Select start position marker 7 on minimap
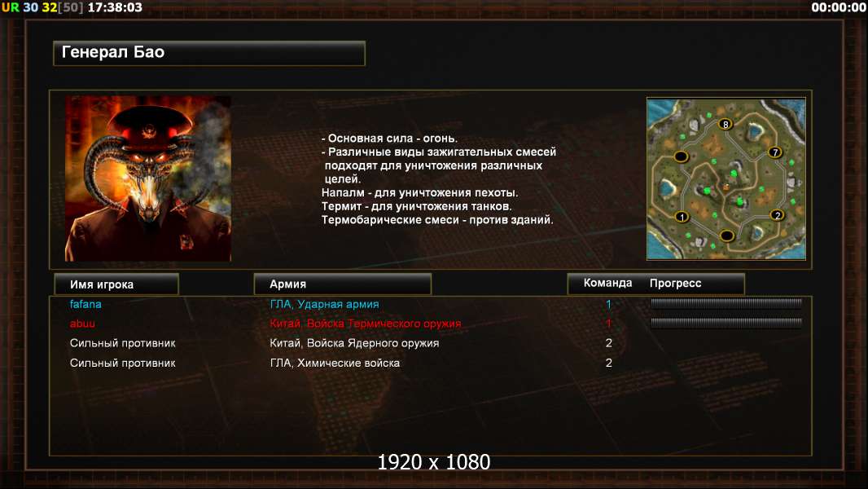 point(775,152)
